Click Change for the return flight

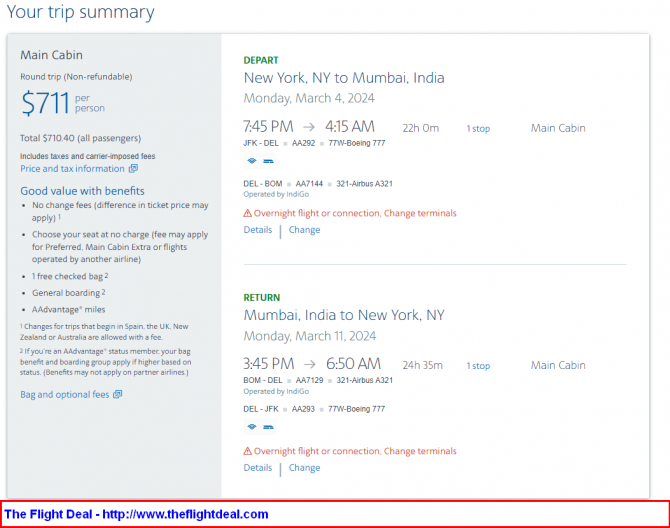click(x=304, y=468)
